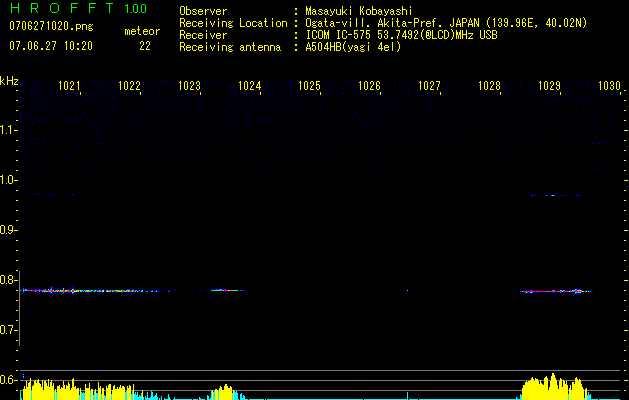
Task: Click the 'Receiving Location' field label
Action: click(233, 23)
